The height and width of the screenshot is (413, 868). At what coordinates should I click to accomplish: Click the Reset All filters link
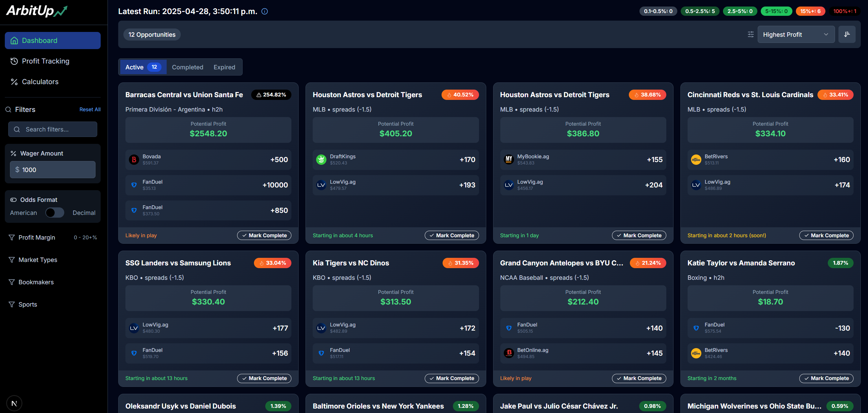point(90,110)
